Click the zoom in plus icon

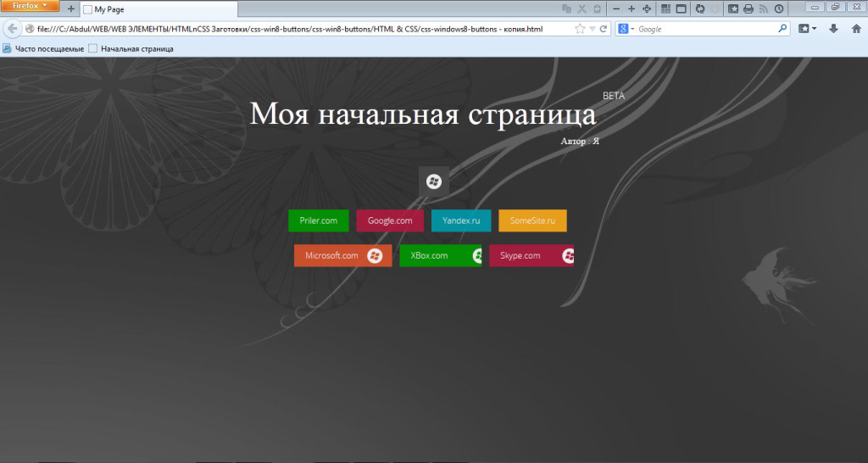tap(631, 8)
